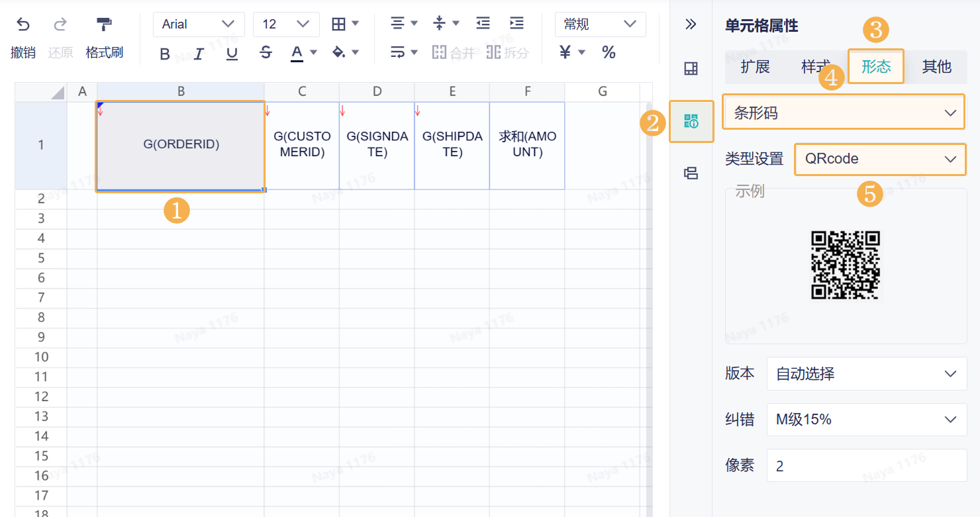Viewport: 980px width, 517px height.
Task: Toggle bold formatting
Action: click(x=165, y=54)
